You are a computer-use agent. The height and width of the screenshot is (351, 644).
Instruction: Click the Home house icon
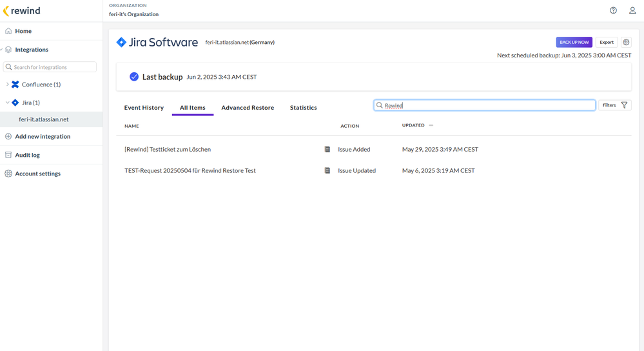[x=8, y=31]
